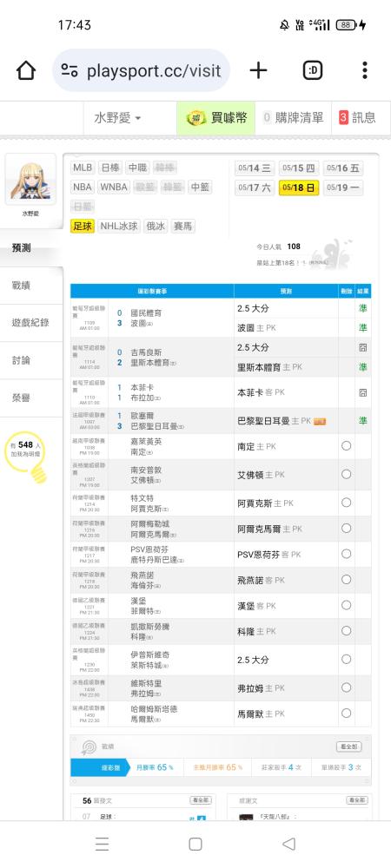Viewport: 391px width, 868px height.
Task: Select the WNBA league filter
Action: (x=114, y=187)
